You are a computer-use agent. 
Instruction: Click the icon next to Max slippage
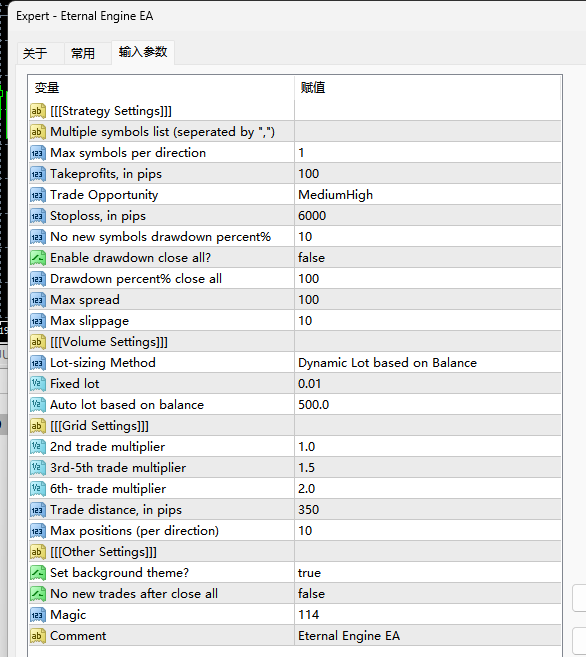(x=38, y=321)
